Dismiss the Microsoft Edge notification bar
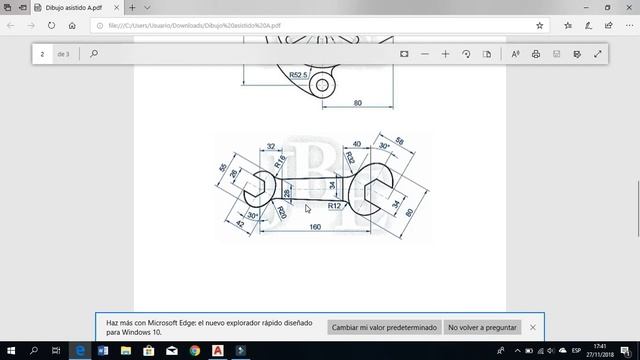This screenshot has height=360, width=640. (533, 327)
